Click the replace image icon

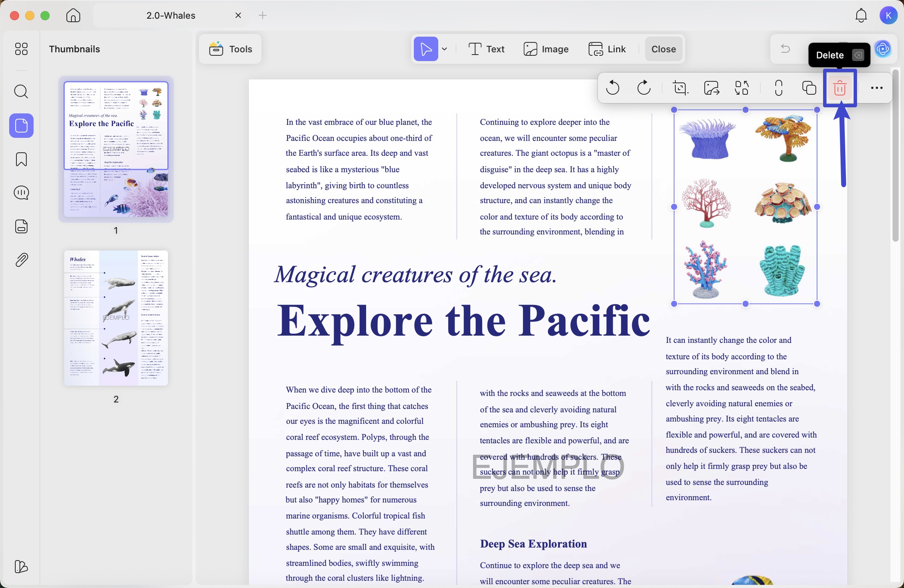tap(742, 88)
